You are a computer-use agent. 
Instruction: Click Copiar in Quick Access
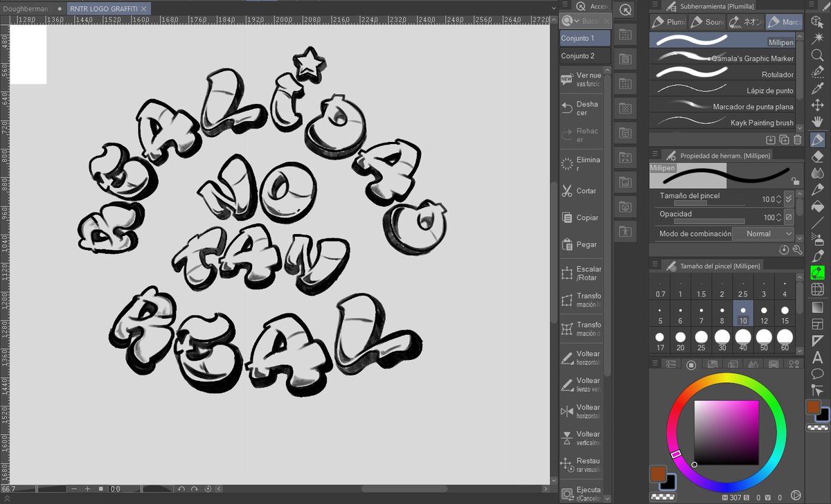tap(582, 217)
